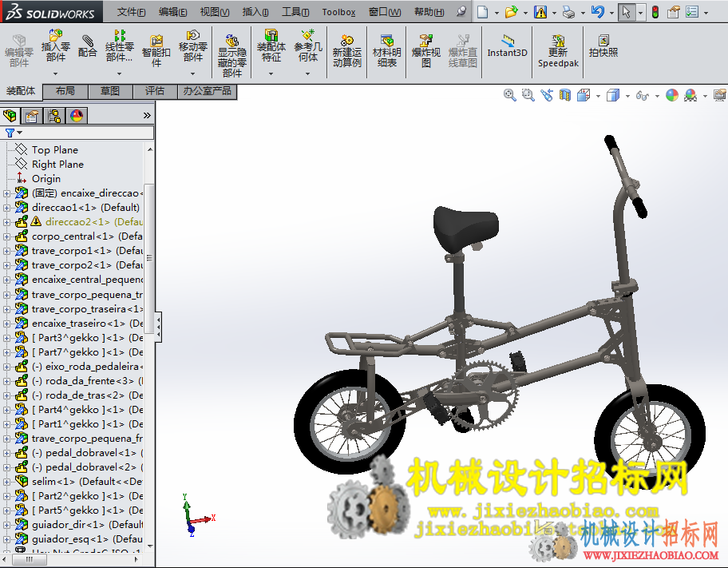
Task: Select Right Plane in tree
Action: (57, 165)
